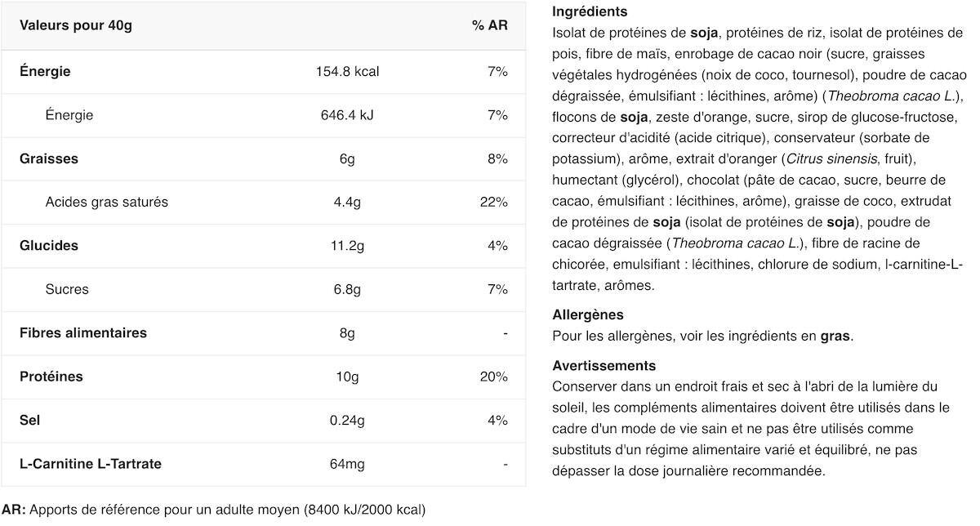The height and width of the screenshot is (526, 980).
Task: Click the "AR:" reference intake footnote
Action: (x=14, y=510)
